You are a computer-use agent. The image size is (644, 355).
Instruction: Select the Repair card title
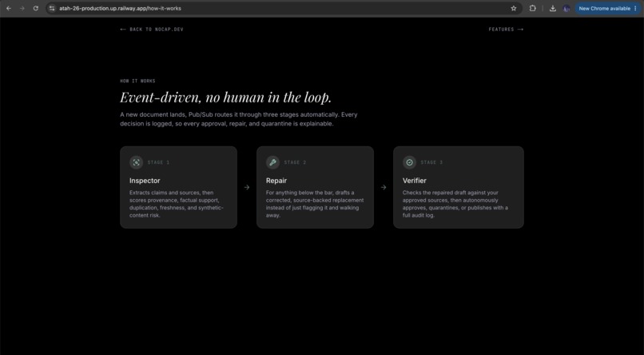click(276, 181)
